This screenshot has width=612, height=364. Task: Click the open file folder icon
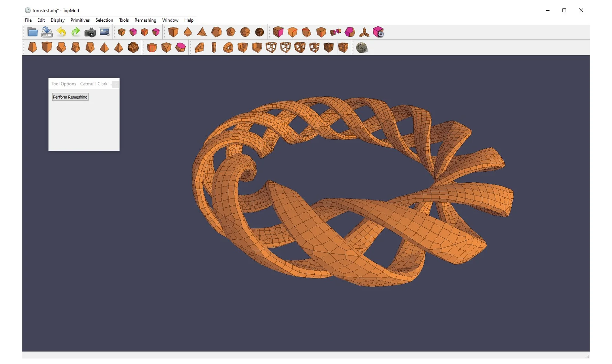coord(32,32)
